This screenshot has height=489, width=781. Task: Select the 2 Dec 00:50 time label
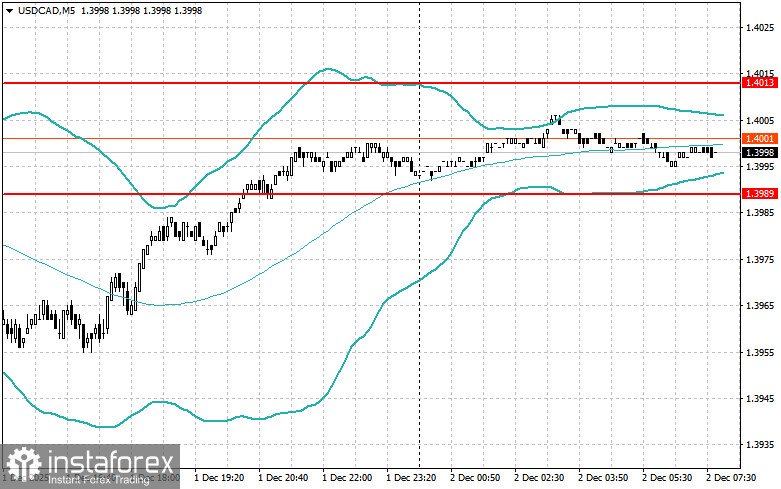tap(475, 478)
